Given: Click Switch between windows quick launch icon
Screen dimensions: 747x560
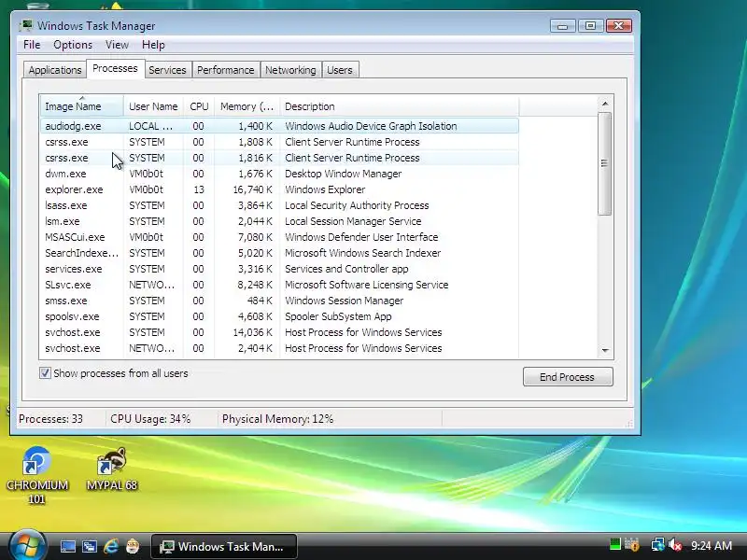Looking at the screenshot, I should (x=90, y=546).
